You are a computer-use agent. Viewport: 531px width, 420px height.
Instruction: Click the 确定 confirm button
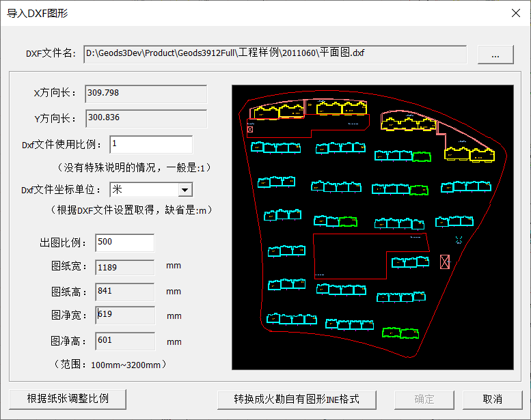(x=424, y=399)
